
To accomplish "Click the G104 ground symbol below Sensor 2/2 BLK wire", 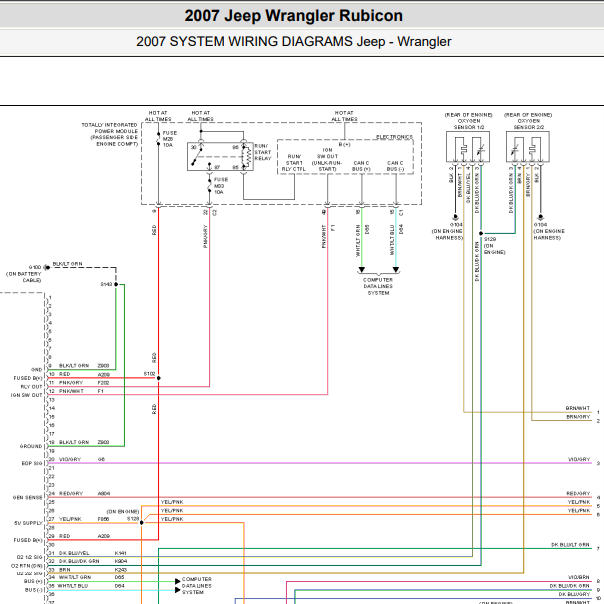I will pos(540,218).
